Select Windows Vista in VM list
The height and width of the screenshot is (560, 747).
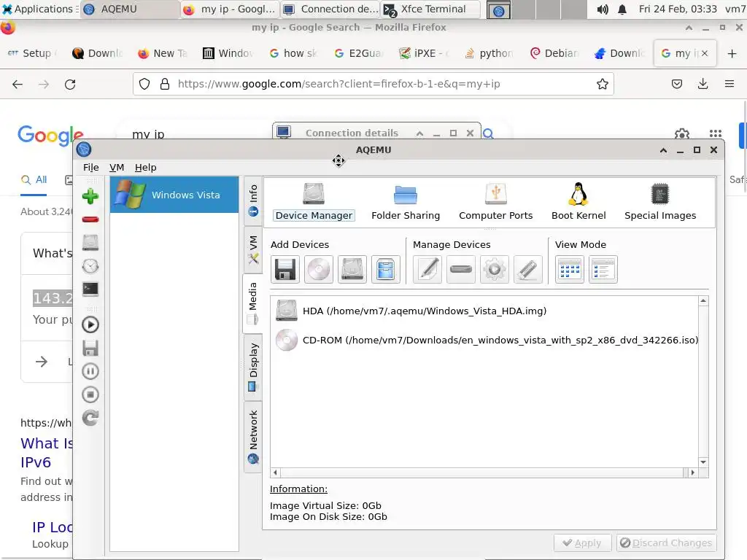pos(174,195)
